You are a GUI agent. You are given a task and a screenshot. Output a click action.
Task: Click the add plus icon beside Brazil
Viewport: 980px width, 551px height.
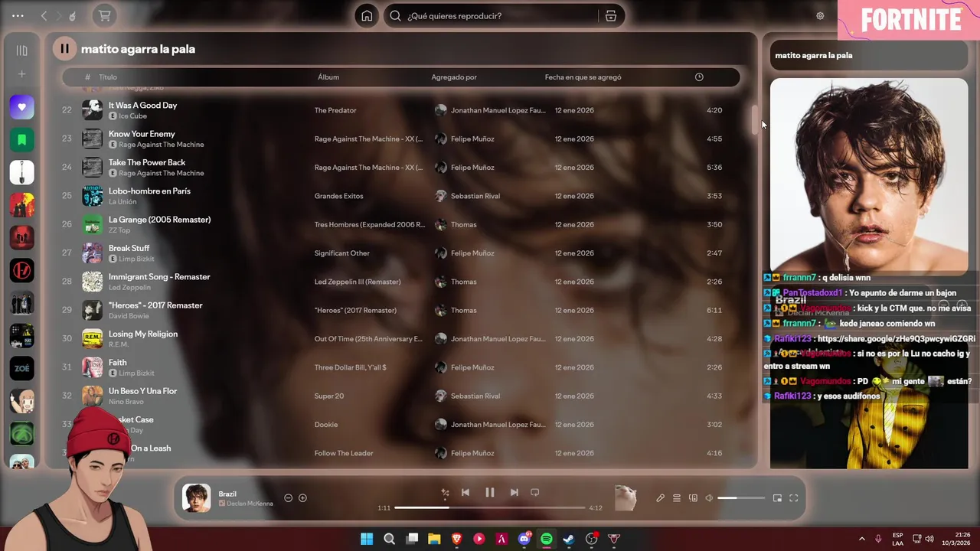click(x=302, y=498)
